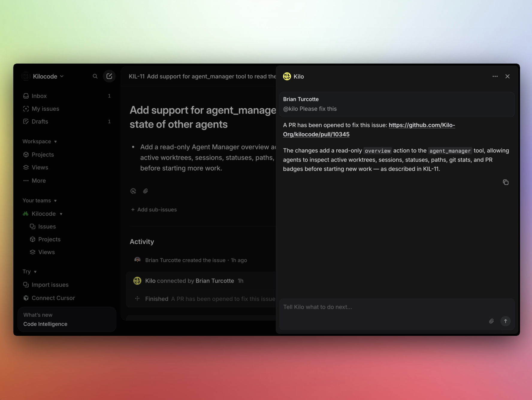Click the My issues target icon
The image size is (532, 400).
point(26,109)
